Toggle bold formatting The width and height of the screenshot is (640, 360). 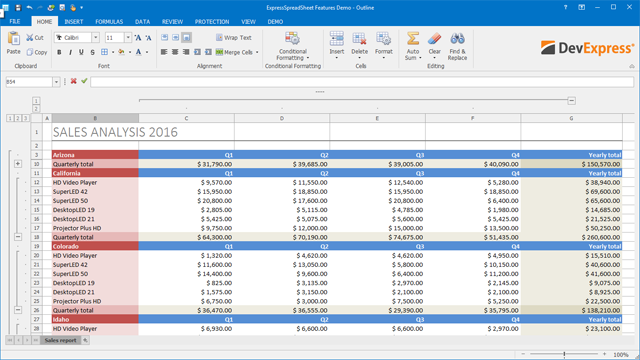pos(59,52)
